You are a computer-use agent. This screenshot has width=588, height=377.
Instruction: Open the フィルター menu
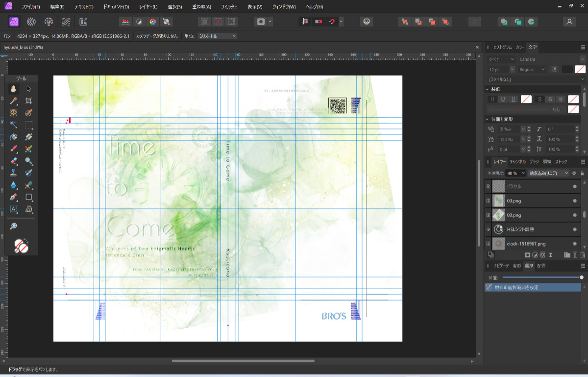[229, 7]
